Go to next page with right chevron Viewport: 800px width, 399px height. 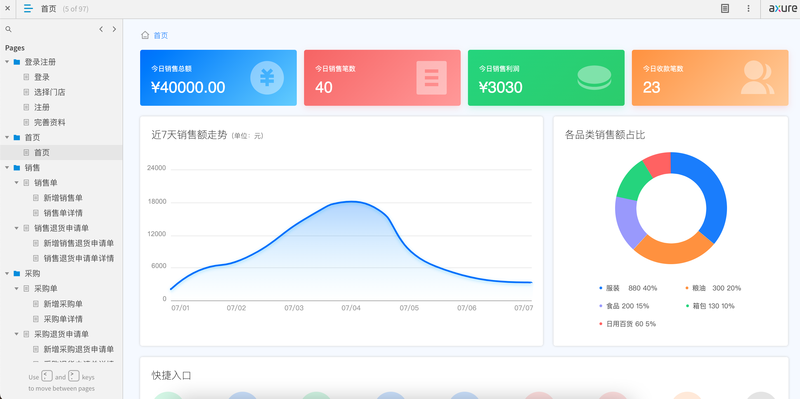[x=114, y=29]
